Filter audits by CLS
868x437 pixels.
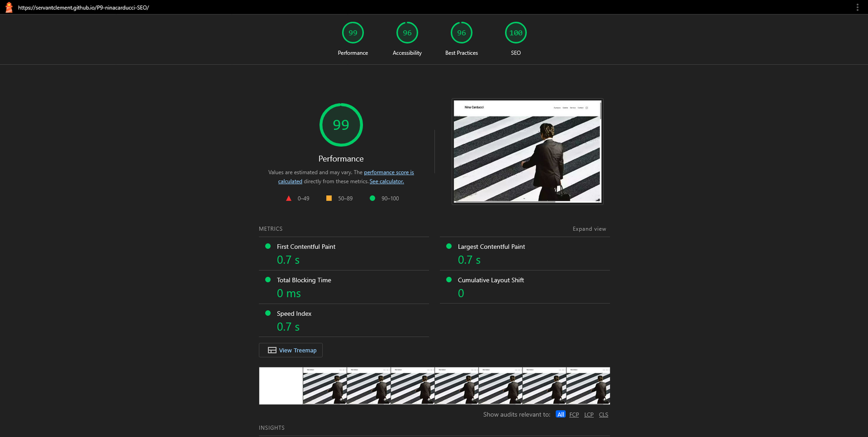tap(603, 415)
